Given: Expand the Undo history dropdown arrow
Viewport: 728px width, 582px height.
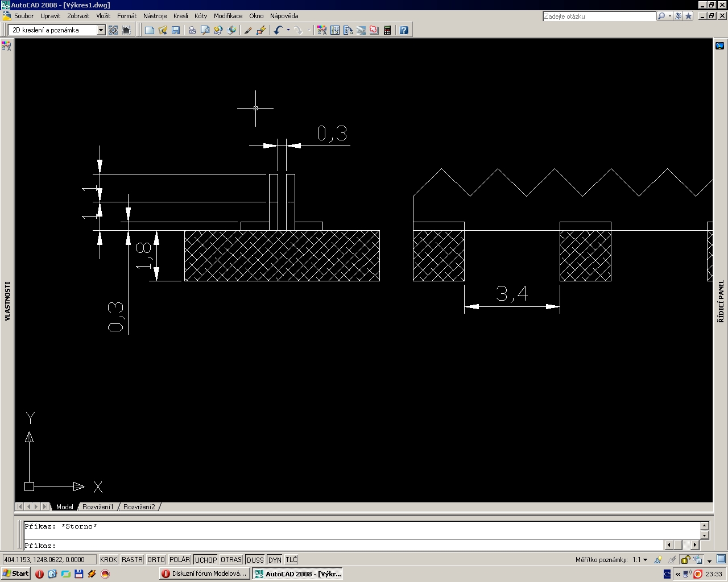Looking at the screenshot, I should tap(288, 30).
